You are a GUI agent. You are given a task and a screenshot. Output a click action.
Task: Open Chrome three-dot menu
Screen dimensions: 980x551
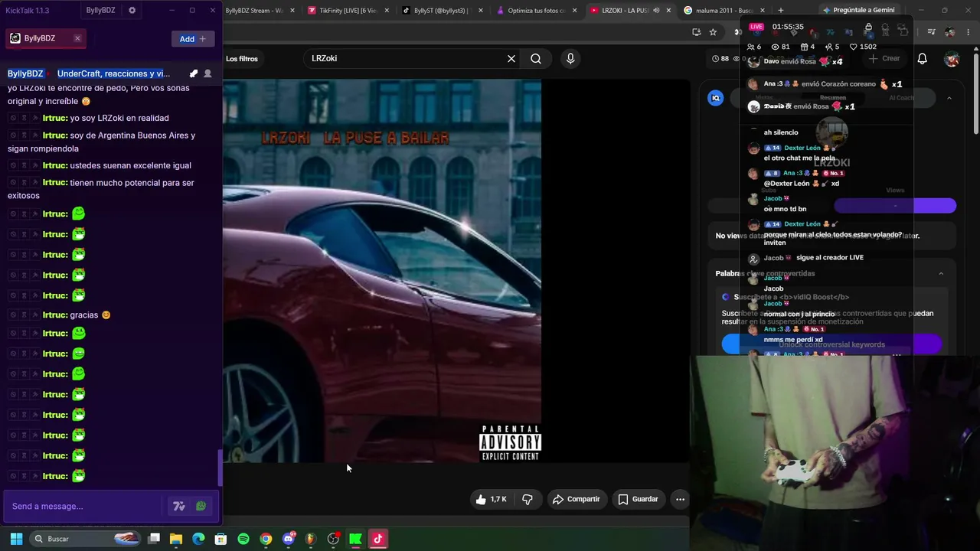pos(967,32)
